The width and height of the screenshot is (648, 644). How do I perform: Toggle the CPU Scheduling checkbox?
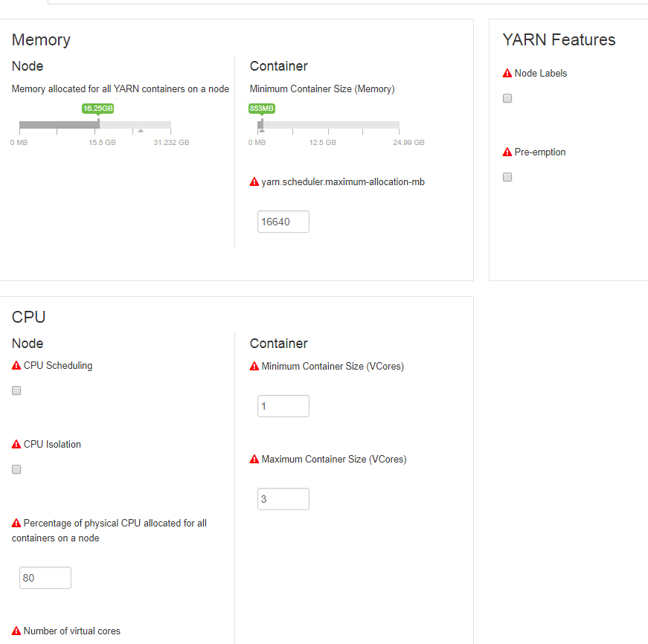16,390
